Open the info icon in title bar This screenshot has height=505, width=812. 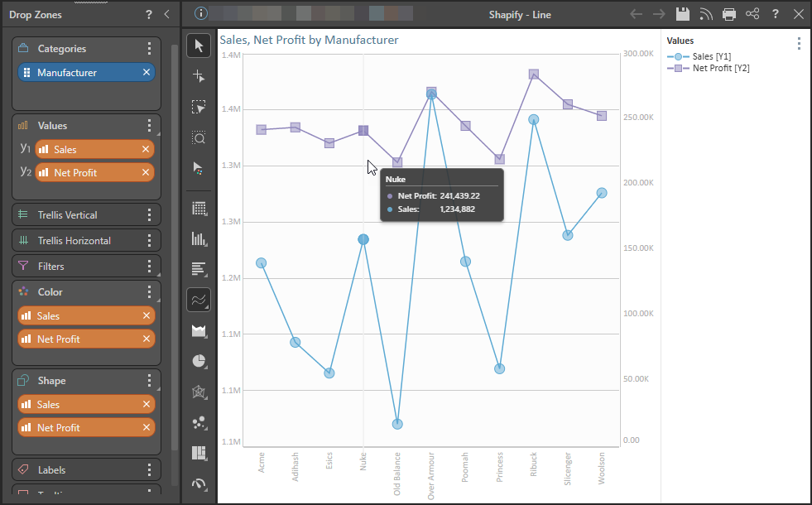click(x=201, y=13)
